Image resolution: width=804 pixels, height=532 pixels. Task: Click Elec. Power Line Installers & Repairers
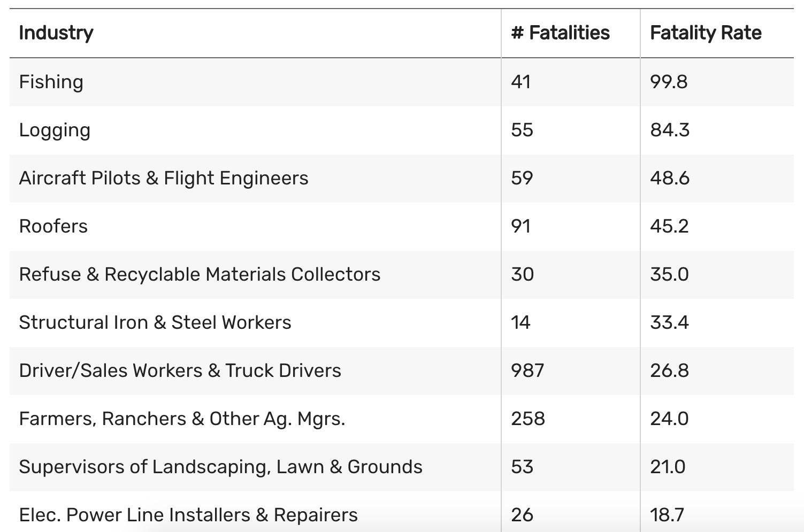click(x=188, y=515)
